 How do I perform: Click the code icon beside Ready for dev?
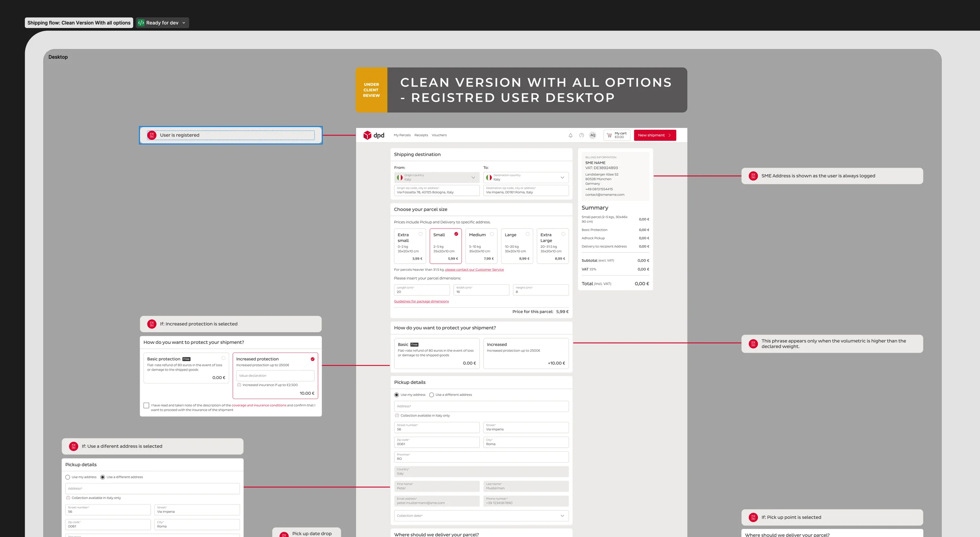(x=141, y=23)
